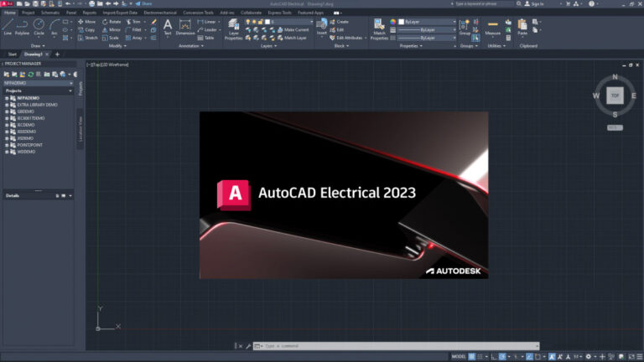
Task: Choose the Stretch tool
Action: [x=88, y=38]
